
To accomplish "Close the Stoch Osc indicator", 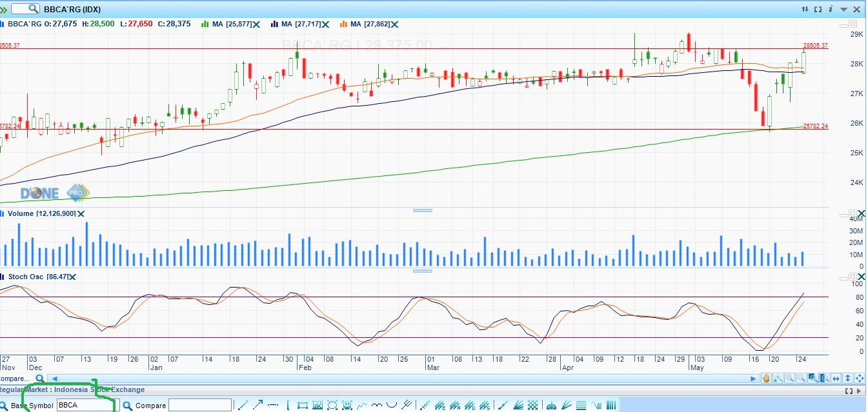I will point(72,277).
